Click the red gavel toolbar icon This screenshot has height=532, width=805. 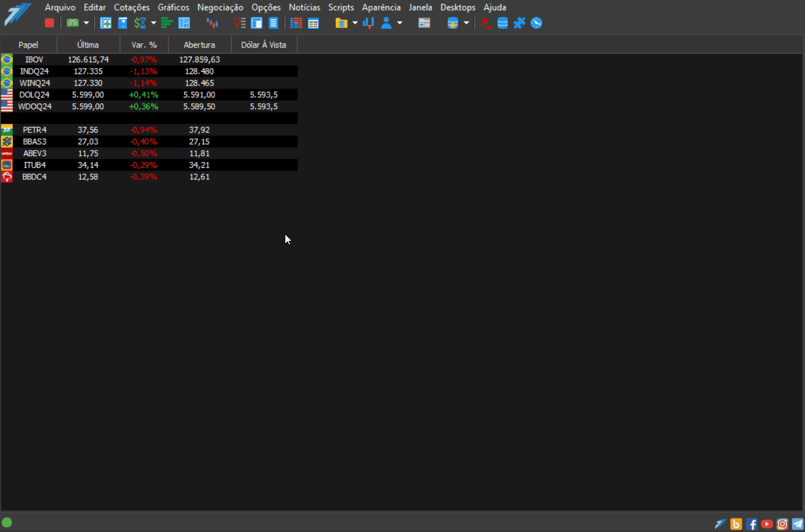coord(486,23)
